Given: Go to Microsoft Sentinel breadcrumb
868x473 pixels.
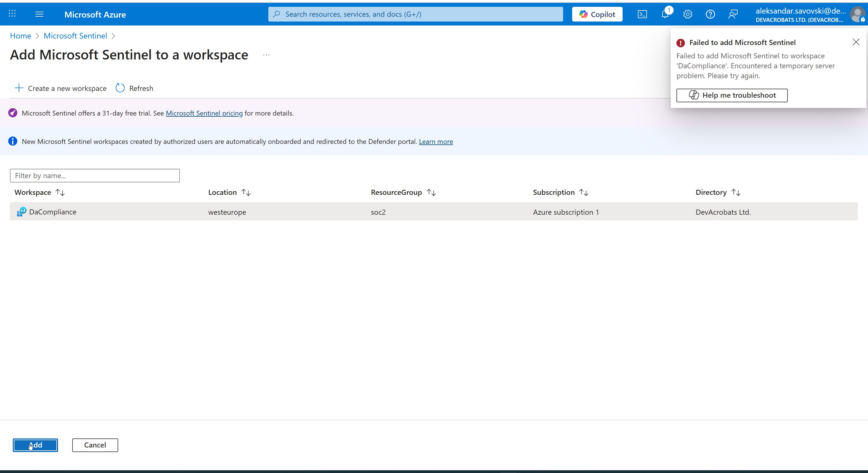Looking at the screenshot, I should click(x=75, y=36).
